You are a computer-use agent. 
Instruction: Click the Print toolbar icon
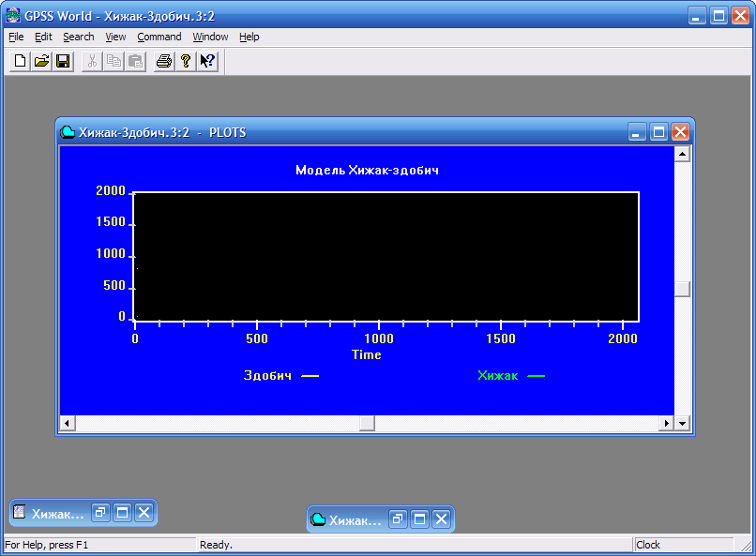[164, 61]
